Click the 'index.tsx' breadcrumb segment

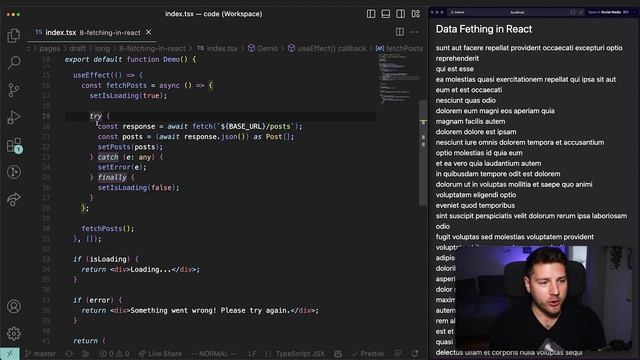pos(222,49)
